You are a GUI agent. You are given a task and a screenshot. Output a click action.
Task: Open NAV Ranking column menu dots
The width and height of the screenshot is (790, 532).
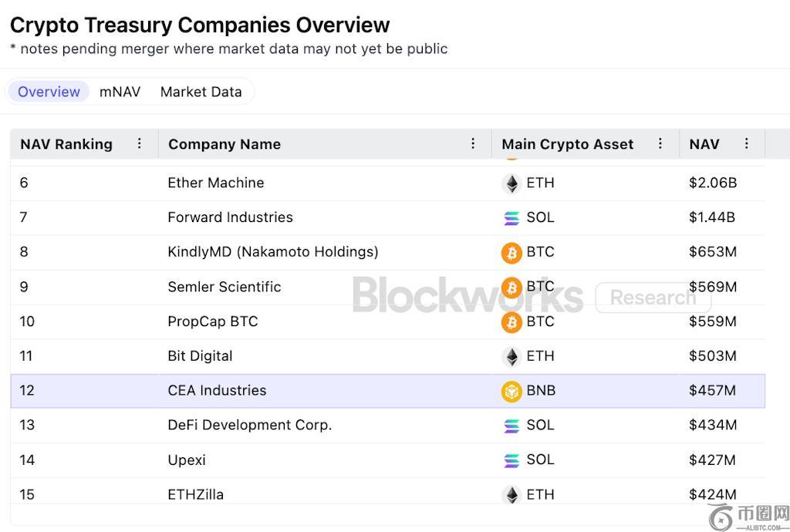[x=139, y=143]
